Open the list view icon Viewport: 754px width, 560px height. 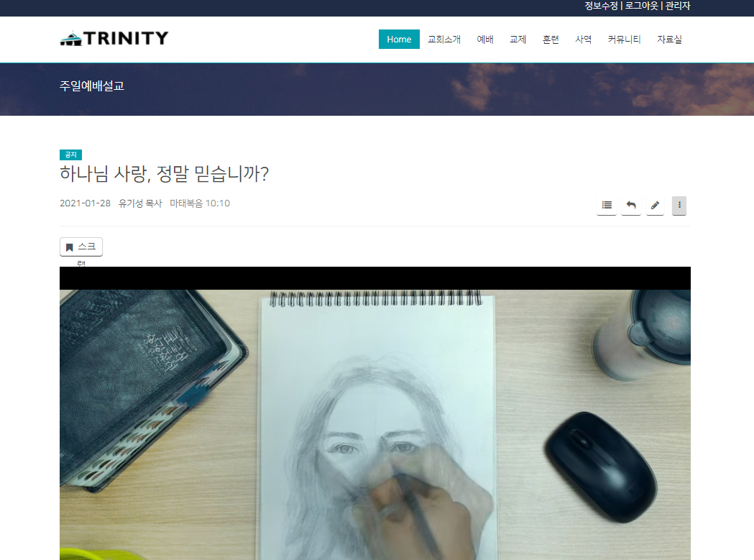point(606,205)
